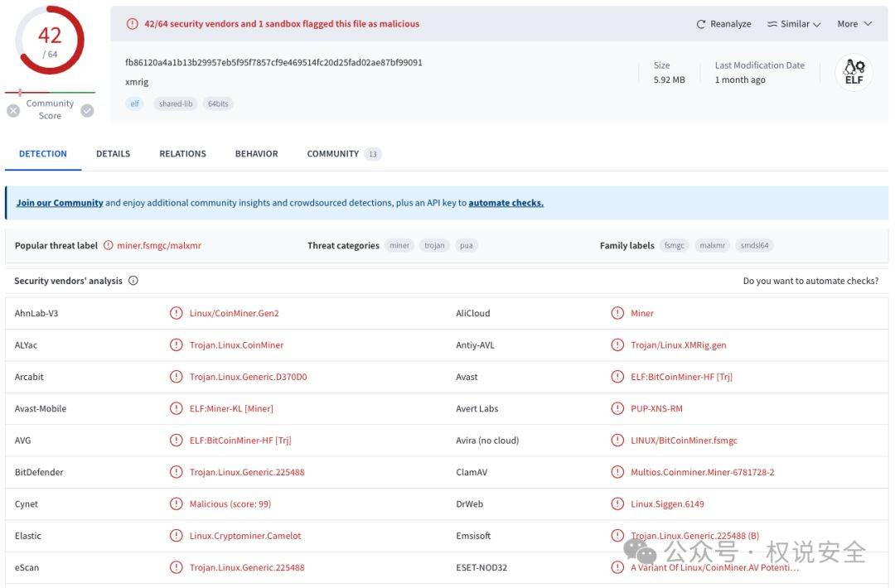Switch to the DETAILS tab
This screenshot has width=895, height=588.
click(113, 154)
